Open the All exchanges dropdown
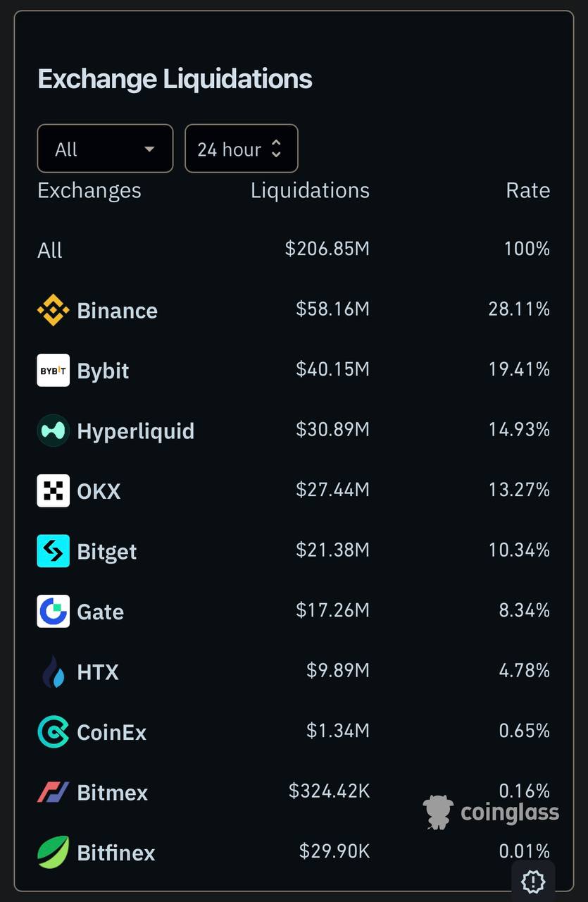588x902 pixels. tap(105, 149)
